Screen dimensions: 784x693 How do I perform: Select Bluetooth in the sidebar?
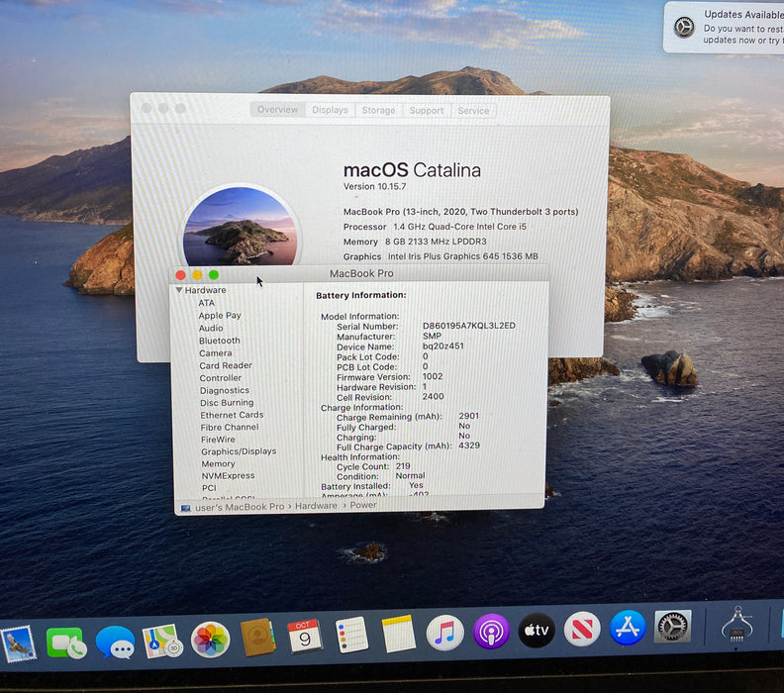(220, 341)
